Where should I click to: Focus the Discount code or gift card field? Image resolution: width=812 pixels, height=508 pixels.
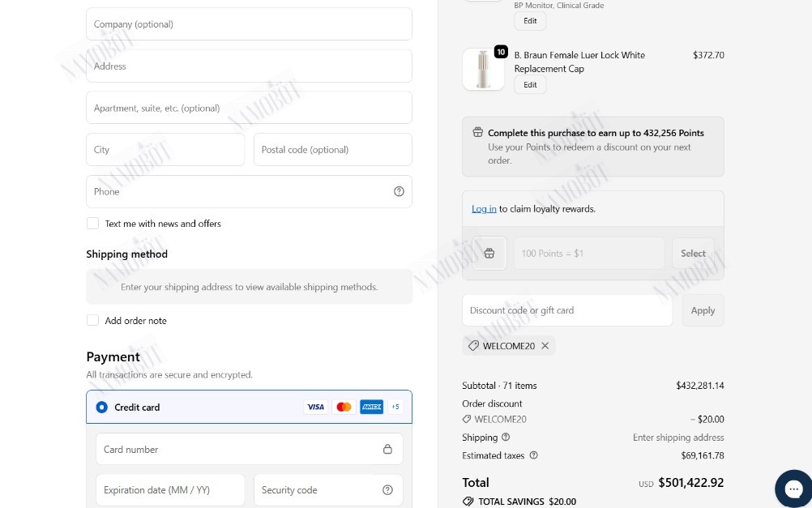[567, 310]
